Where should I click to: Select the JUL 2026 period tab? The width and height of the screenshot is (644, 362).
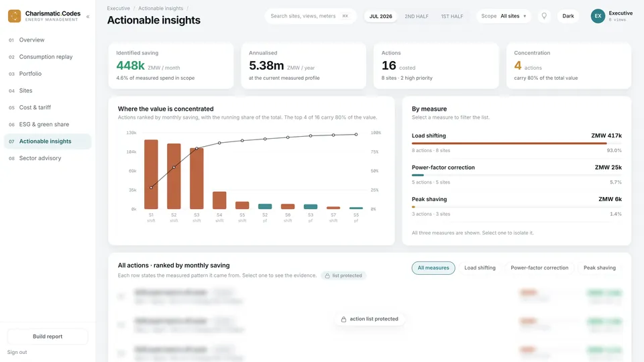[380, 16]
